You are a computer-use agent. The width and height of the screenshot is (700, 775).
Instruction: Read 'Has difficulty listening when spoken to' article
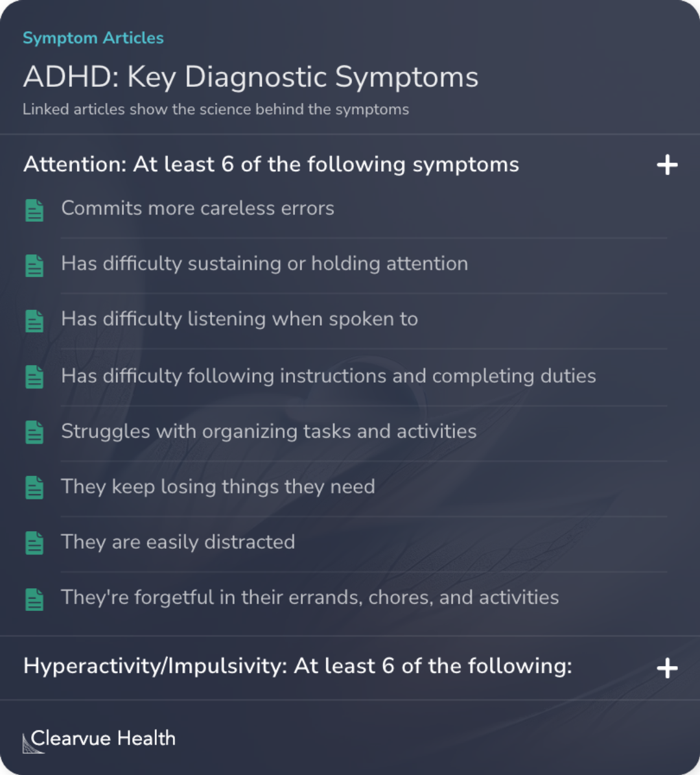pyautogui.click(x=239, y=319)
